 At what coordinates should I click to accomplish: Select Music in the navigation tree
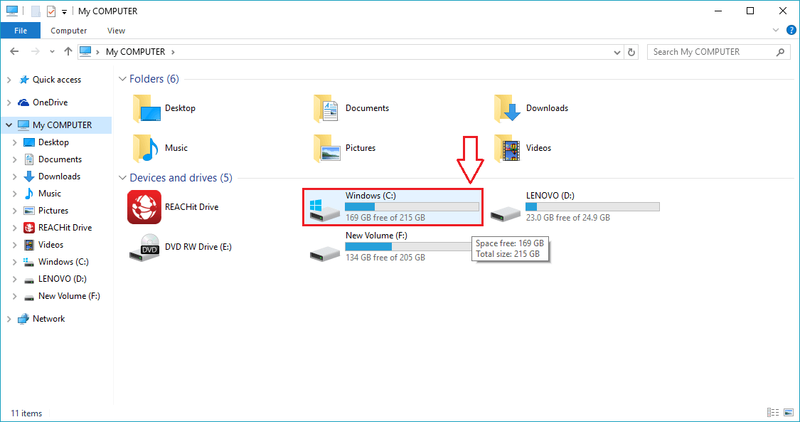49,193
